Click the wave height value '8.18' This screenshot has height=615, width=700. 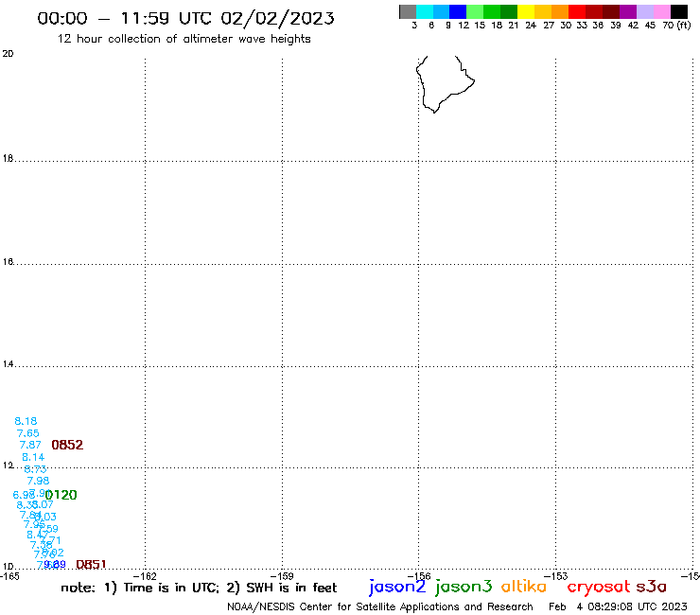point(26,421)
